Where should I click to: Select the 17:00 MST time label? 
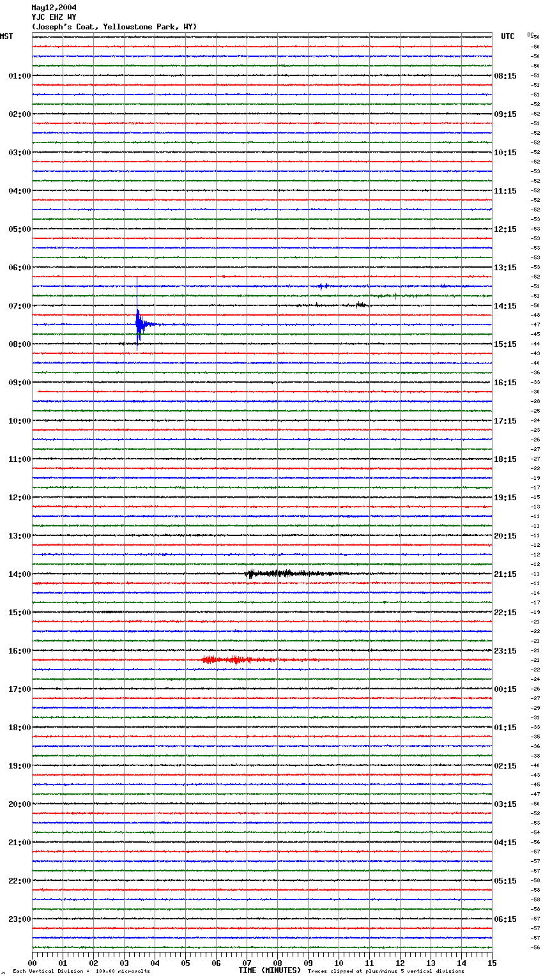coord(19,689)
